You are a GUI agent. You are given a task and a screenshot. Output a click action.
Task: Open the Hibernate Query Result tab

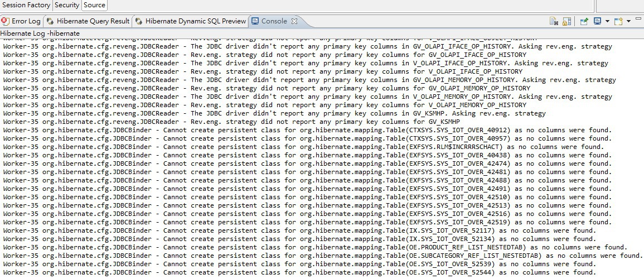click(88, 21)
